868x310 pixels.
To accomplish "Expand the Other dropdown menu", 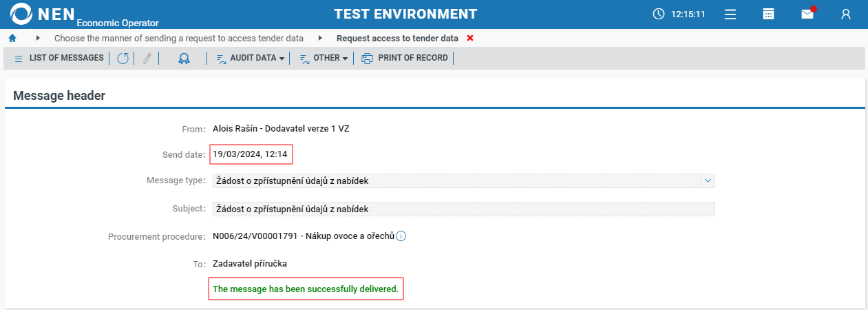I will click(324, 59).
